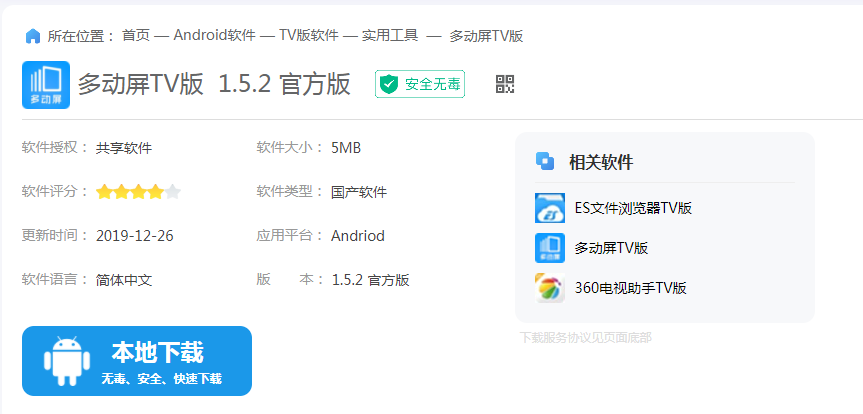863x414 pixels.
Task: Click the Android robot icon on download button
Action: tap(67, 361)
